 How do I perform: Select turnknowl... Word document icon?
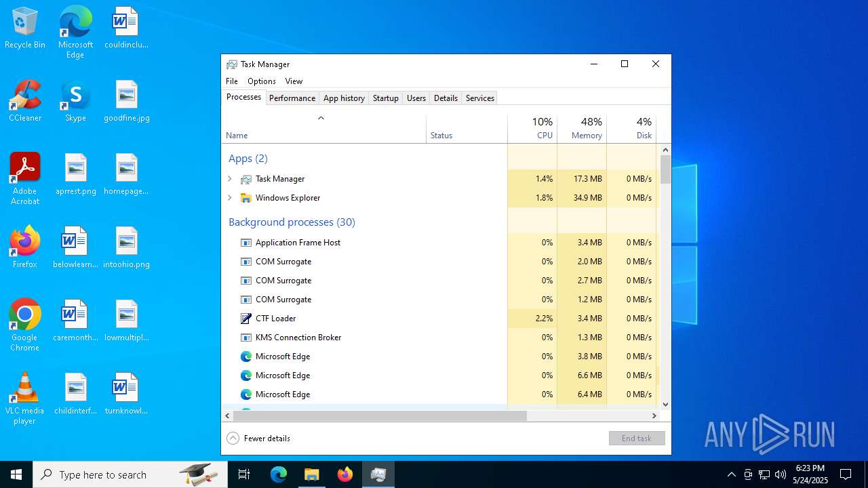pyautogui.click(x=126, y=394)
